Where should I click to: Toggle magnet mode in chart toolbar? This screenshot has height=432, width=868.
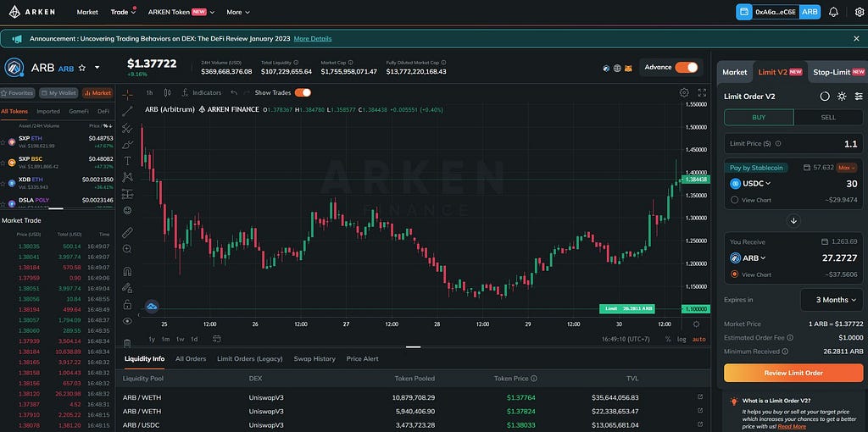(x=127, y=271)
